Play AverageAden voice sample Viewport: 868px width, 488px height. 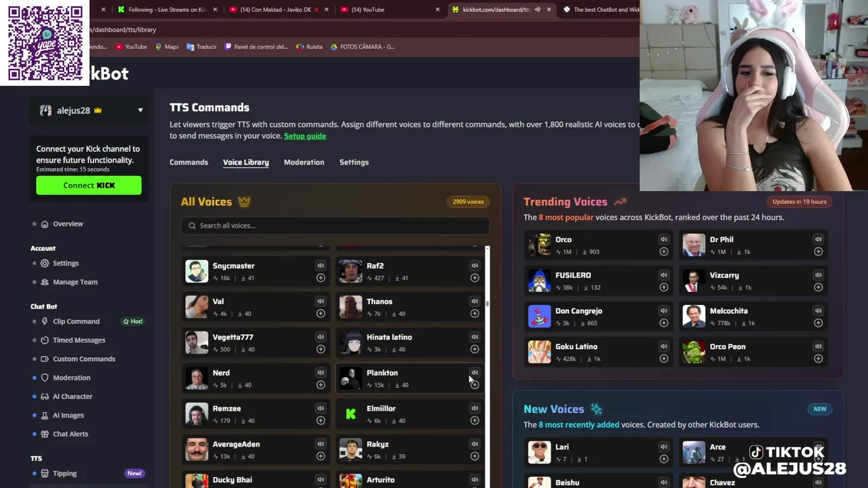(321, 444)
